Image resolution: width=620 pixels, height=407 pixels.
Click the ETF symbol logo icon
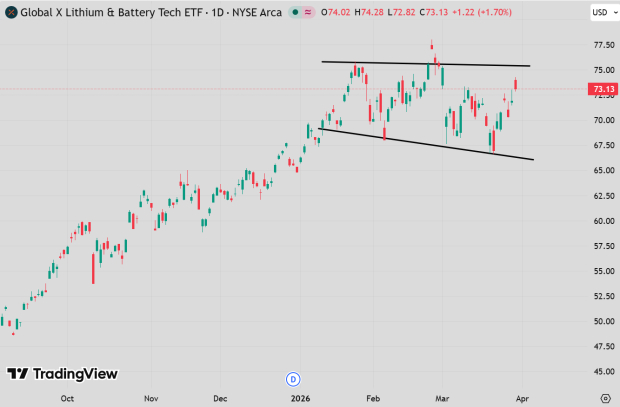(11, 13)
